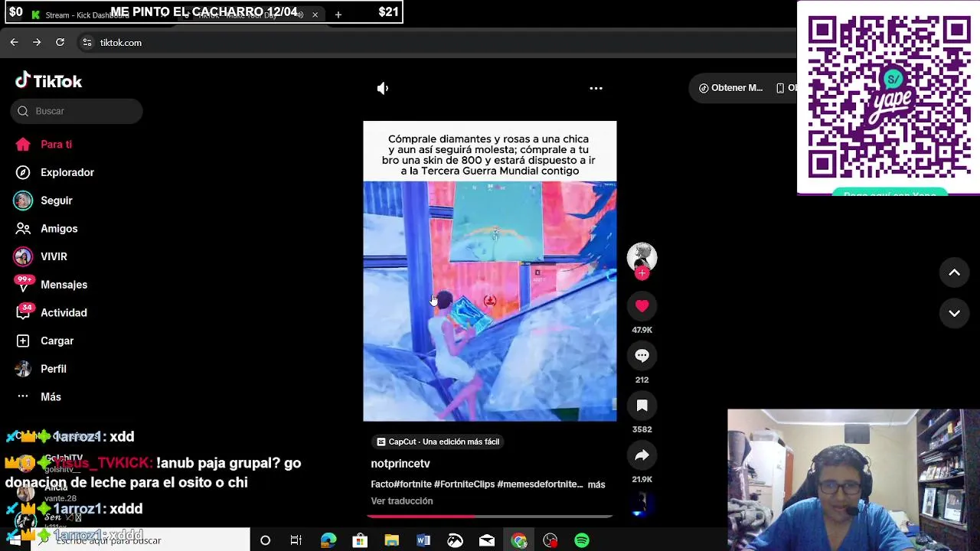Expand the Más menu

(38, 397)
